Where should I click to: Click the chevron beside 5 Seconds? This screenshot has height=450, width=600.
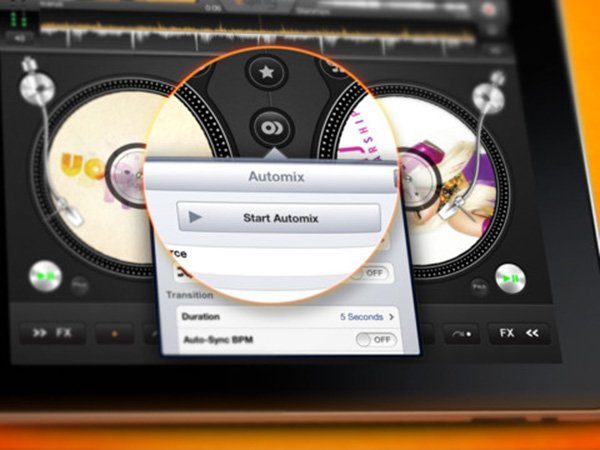pyautogui.click(x=391, y=317)
